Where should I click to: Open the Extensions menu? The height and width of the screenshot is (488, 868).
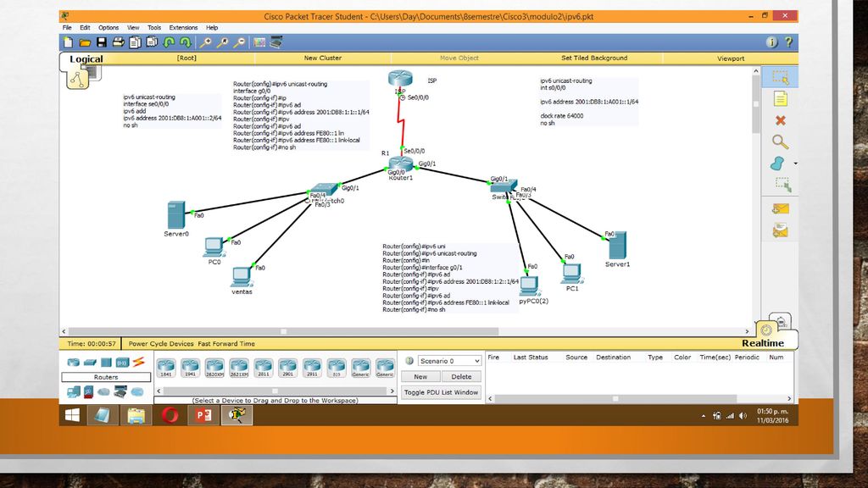pos(183,27)
